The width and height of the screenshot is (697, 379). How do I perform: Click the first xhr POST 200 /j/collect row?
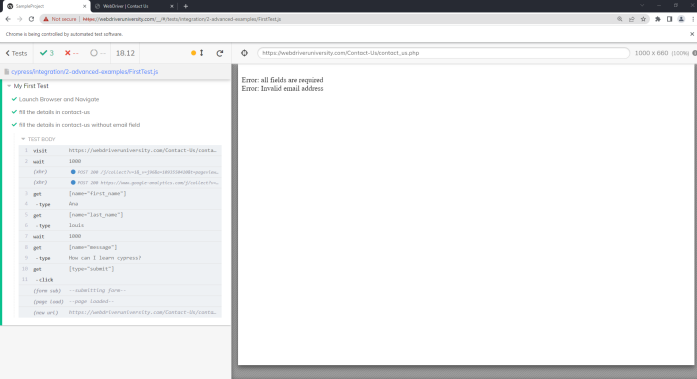point(120,172)
